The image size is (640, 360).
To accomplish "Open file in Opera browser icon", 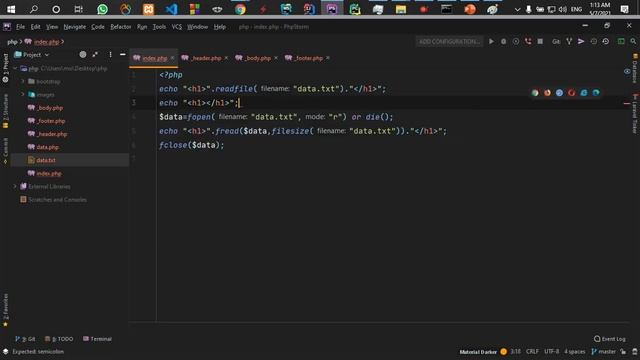I will (x=572, y=93).
